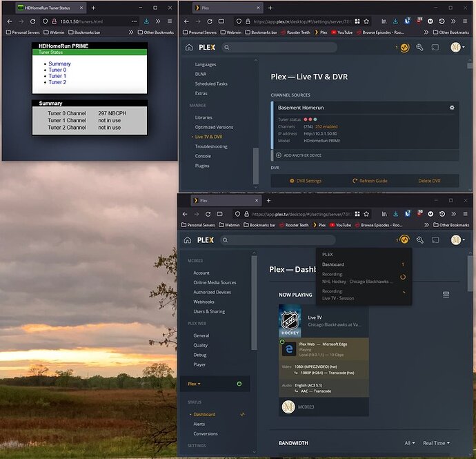Click the NHL Hockey recording entry in popup

[364, 278]
